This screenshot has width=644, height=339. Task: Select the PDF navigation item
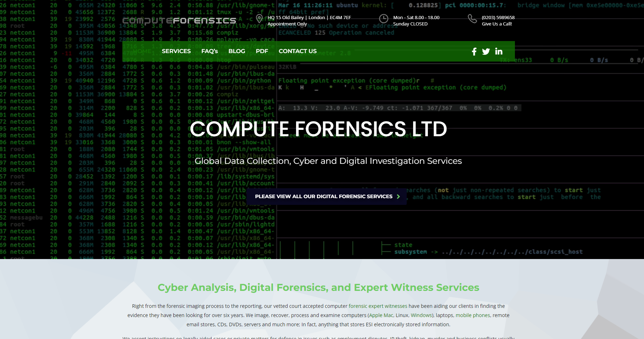[262, 51]
